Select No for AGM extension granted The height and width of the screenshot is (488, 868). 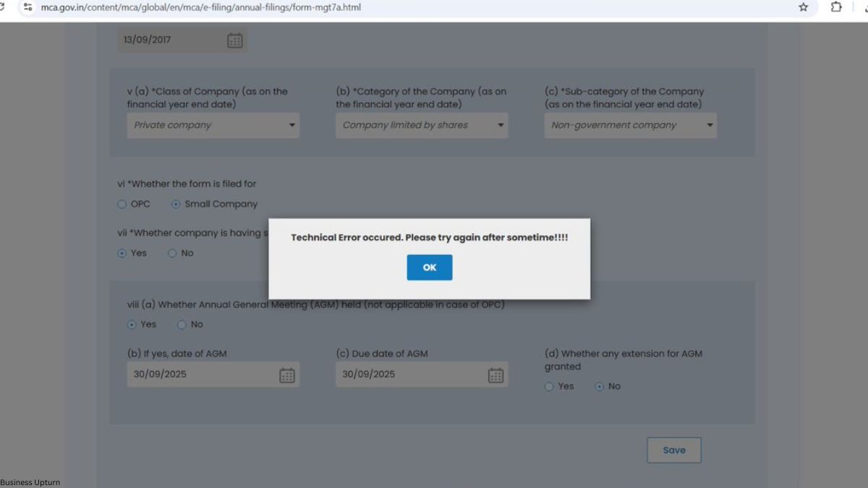coord(599,387)
